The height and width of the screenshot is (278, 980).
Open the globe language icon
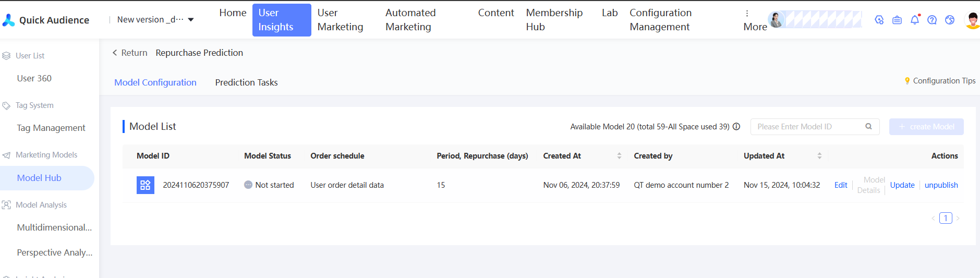click(950, 20)
